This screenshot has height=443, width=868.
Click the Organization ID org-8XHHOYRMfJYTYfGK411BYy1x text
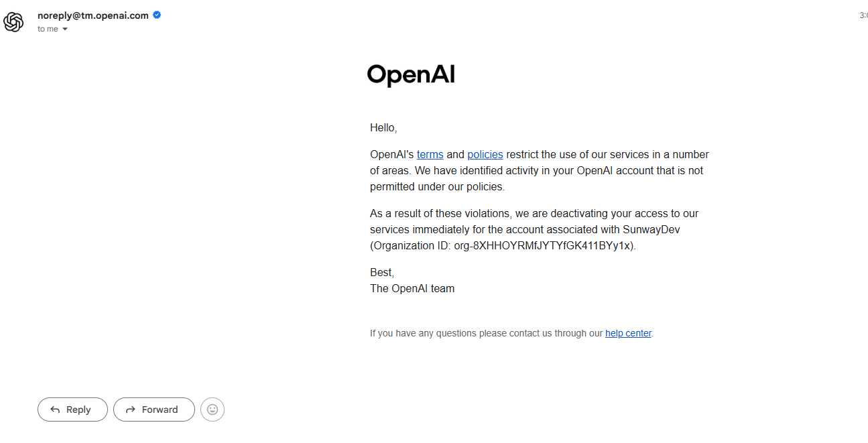click(543, 245)
